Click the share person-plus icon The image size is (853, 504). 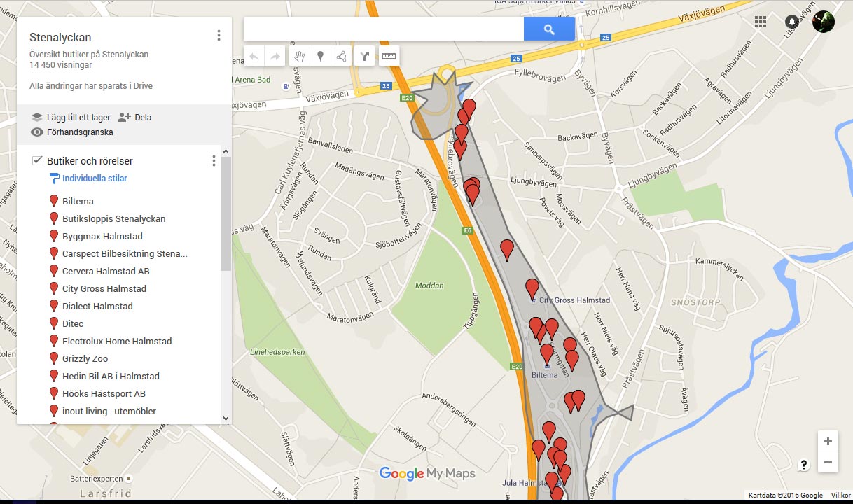125,117
